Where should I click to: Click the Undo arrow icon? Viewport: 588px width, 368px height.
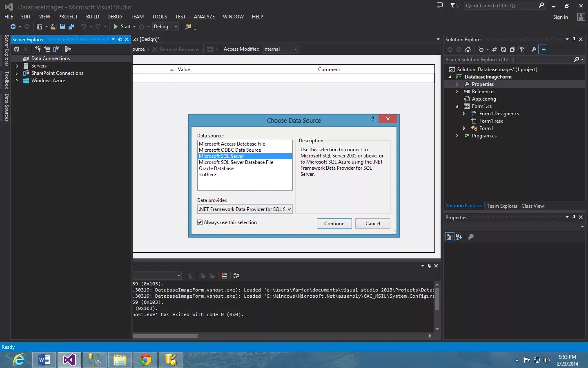coord(84,27)
